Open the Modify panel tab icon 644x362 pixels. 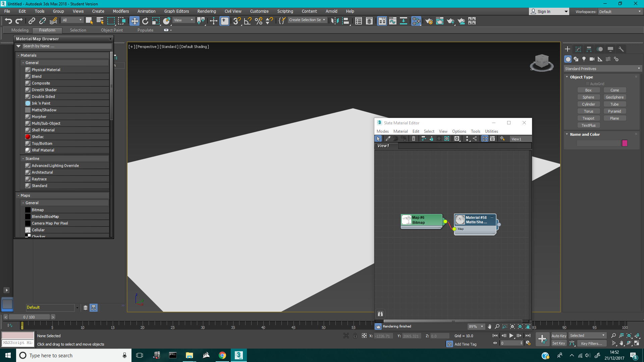point(578,49)
